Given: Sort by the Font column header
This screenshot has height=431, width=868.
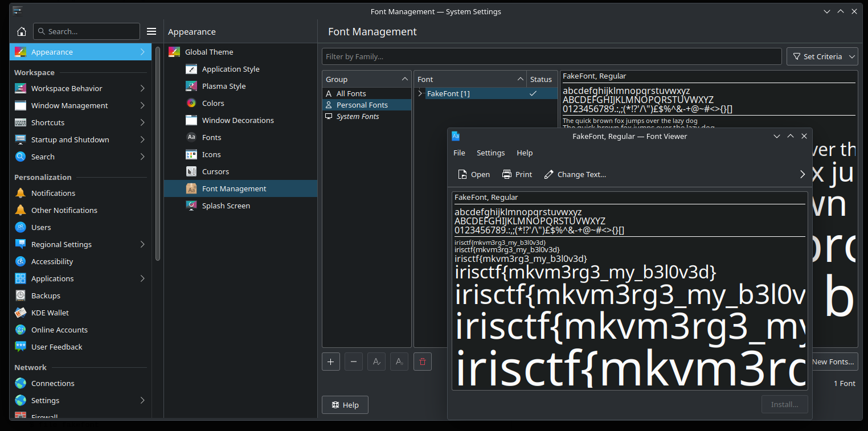Looking at the screenshot, I should coord(470,79).
